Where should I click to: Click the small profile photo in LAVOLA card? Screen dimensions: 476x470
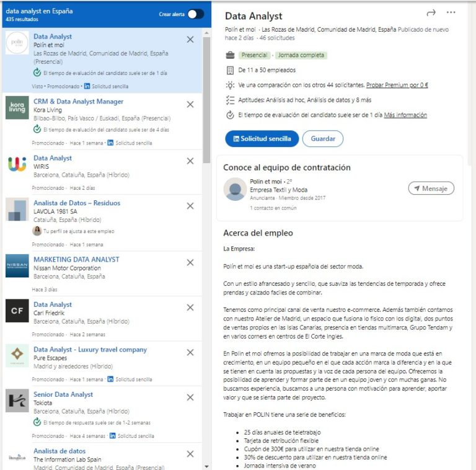(37, 231)
